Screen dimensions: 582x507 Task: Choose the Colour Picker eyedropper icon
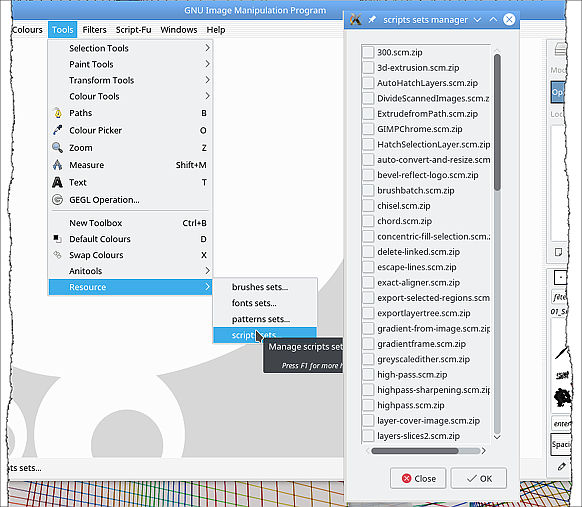(x=58, y=130)
